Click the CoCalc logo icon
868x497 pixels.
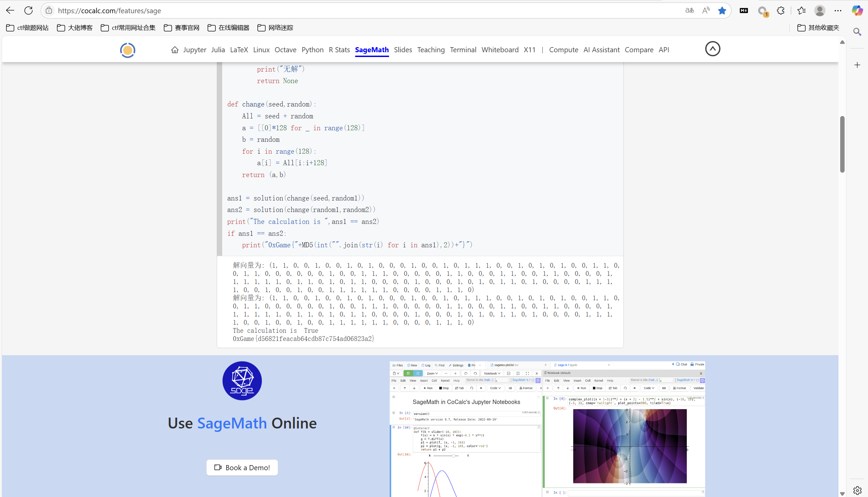point(128,50)
